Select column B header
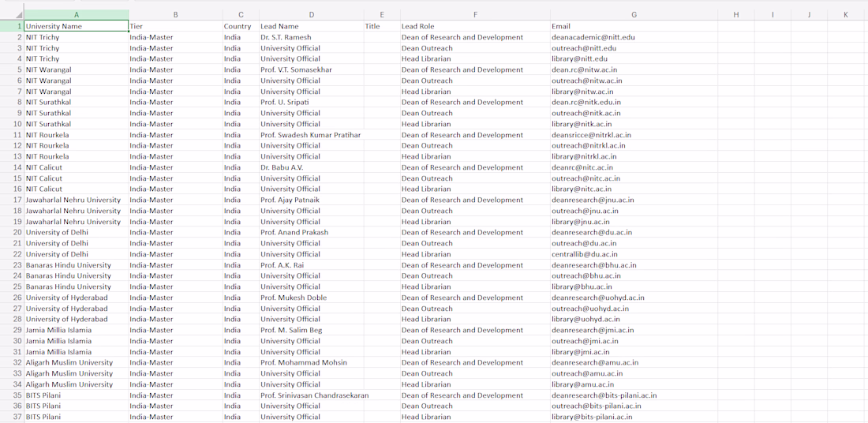This screenshot has width=868, height=423. point(175,15)
